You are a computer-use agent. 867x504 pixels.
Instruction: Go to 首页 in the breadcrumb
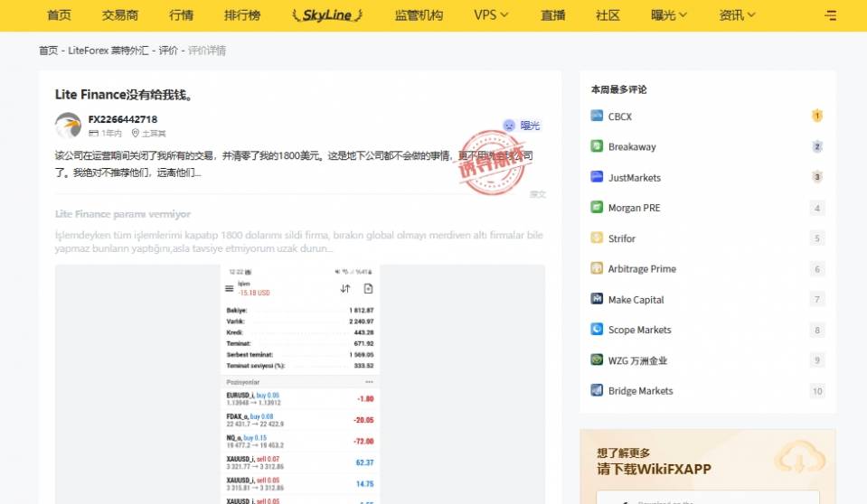point(48,51)
